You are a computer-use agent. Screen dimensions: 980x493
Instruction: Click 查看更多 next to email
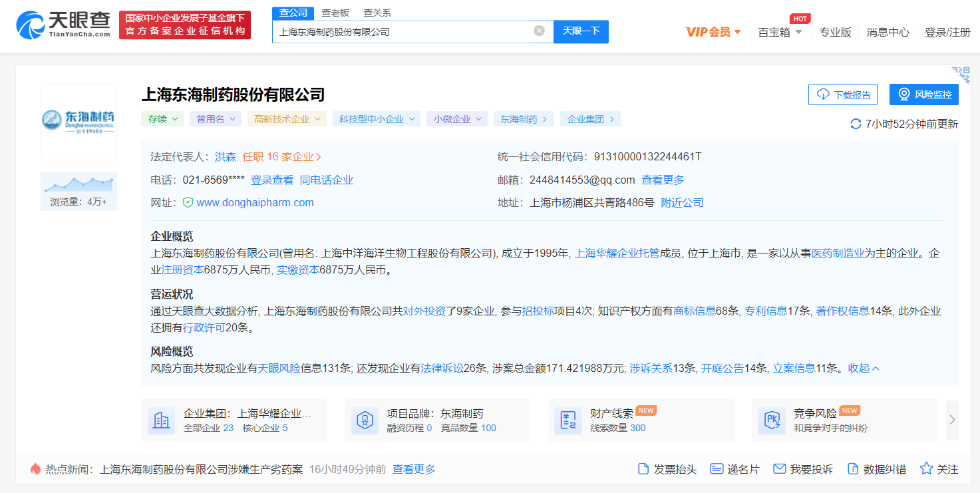point(663,180)
